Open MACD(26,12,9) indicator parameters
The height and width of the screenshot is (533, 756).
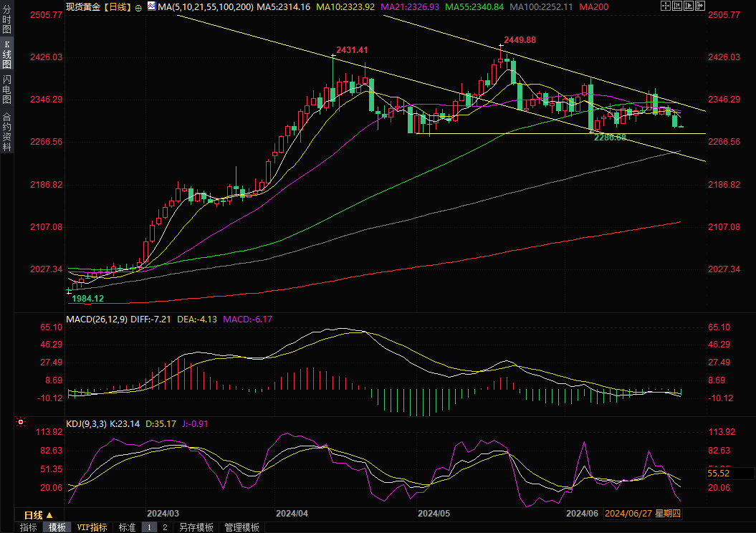[96, 318]
